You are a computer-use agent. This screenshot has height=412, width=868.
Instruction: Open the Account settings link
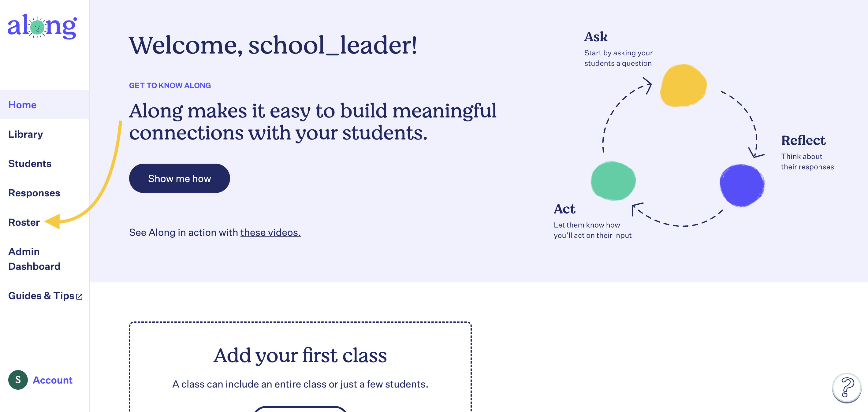pyautogui.click(x=53, y=380)
